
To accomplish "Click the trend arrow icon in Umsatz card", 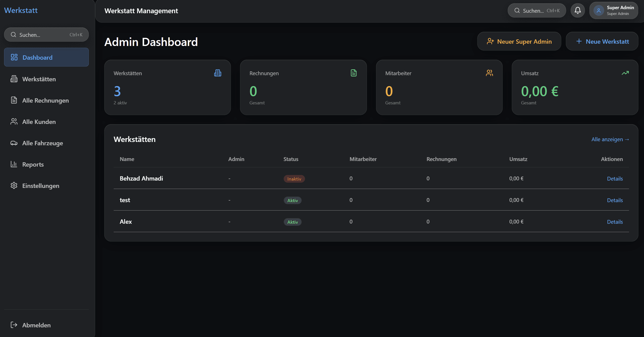I will click(x=625, y=73).
